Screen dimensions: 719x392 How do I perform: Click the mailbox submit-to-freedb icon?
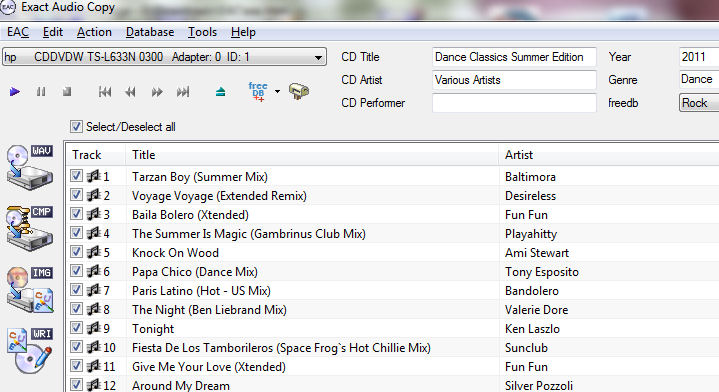[299, 92]
